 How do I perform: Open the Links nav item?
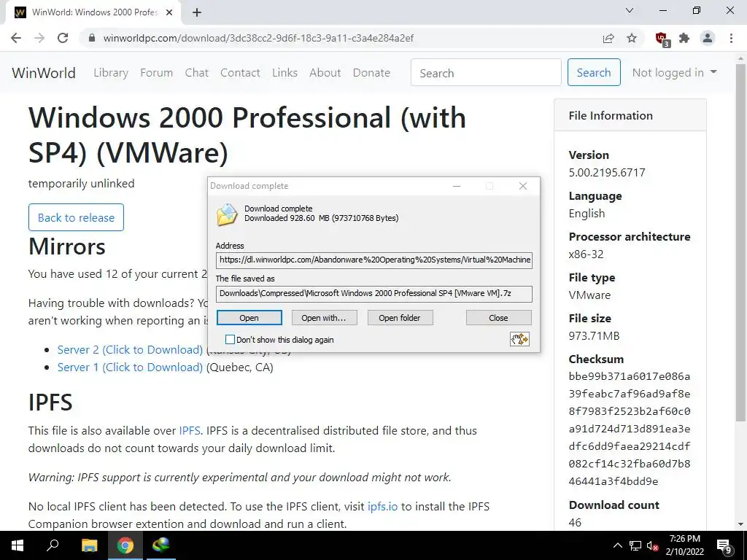285,72
